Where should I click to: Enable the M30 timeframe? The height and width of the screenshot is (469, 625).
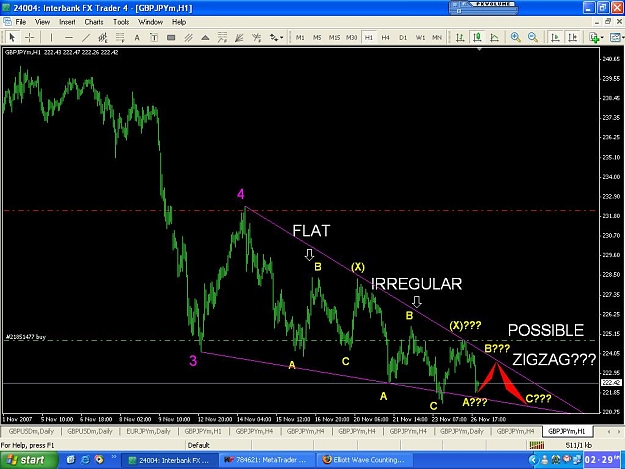click(351, 37)
